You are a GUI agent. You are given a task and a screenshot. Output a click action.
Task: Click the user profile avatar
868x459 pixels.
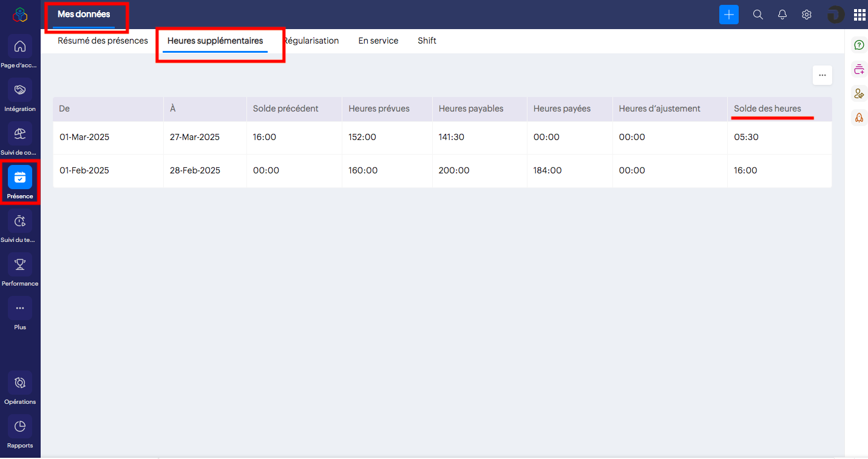click(835, 15)
